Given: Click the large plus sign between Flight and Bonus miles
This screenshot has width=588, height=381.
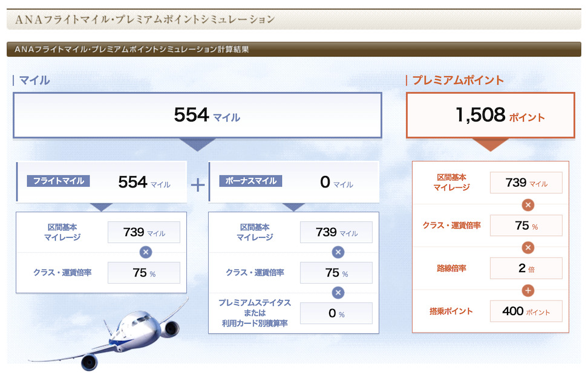Looking at the screenshot, I should click(x=198, y=184).
